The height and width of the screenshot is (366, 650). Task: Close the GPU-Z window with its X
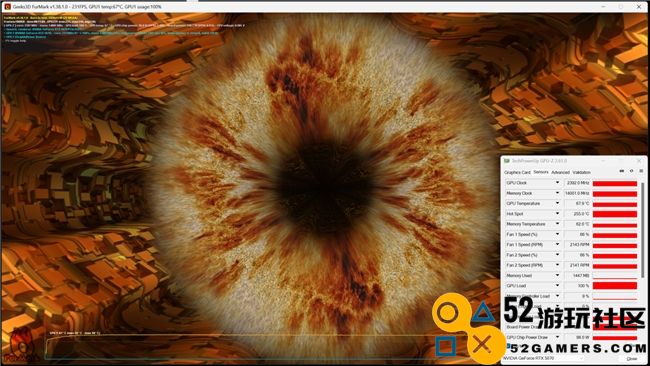pyautogui.click(x=639, y=161)
